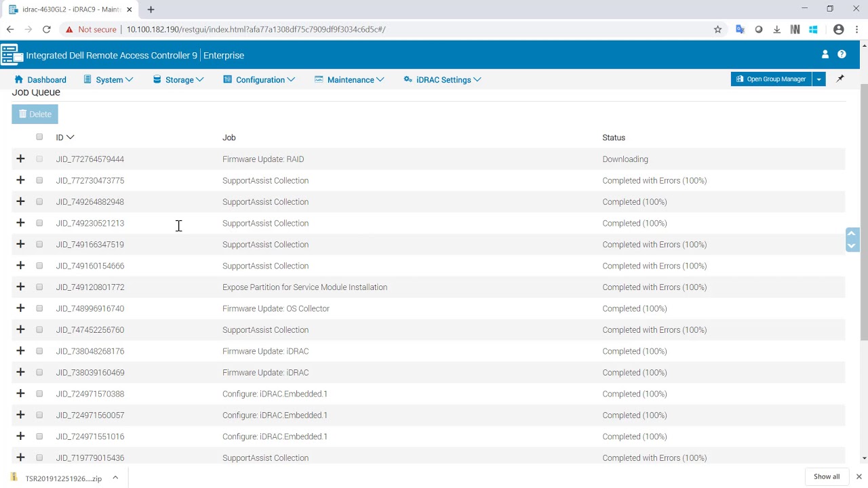Open the Chrome three-dot menu
This screenshot has height=488, width=868.
856,29
